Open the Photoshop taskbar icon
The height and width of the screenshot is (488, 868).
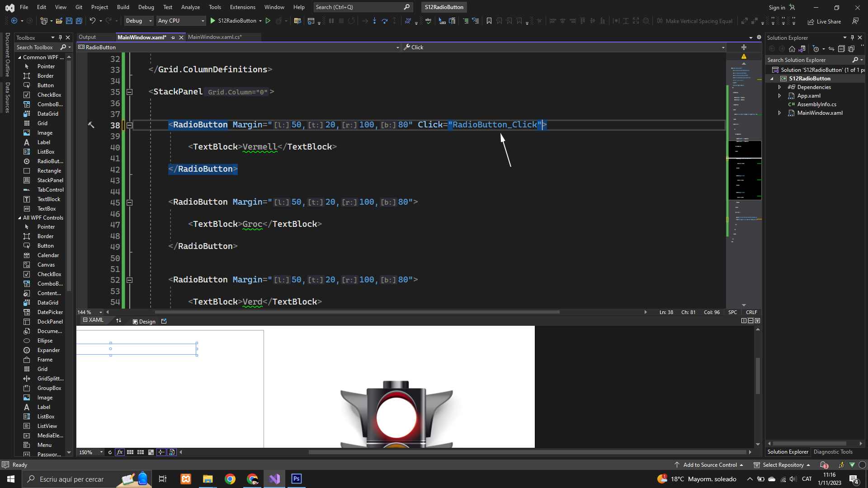point(297,479)
